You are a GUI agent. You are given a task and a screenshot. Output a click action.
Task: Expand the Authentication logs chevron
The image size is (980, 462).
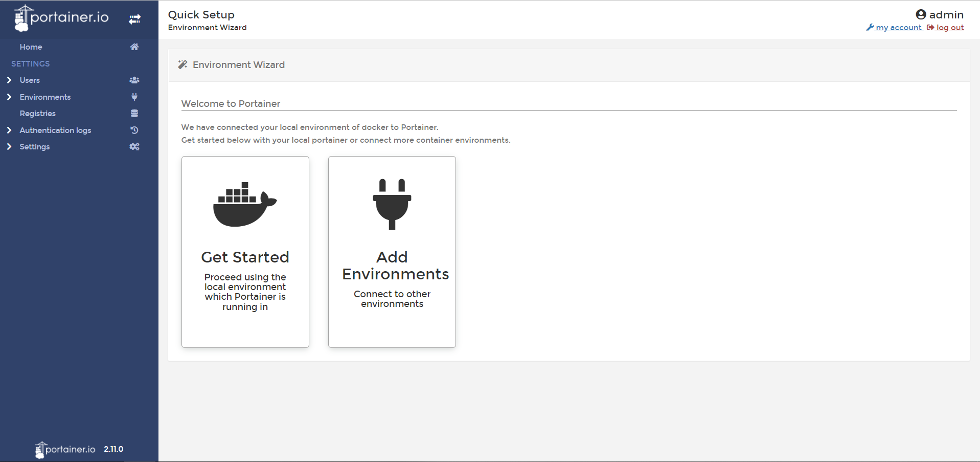click(9, 130)
